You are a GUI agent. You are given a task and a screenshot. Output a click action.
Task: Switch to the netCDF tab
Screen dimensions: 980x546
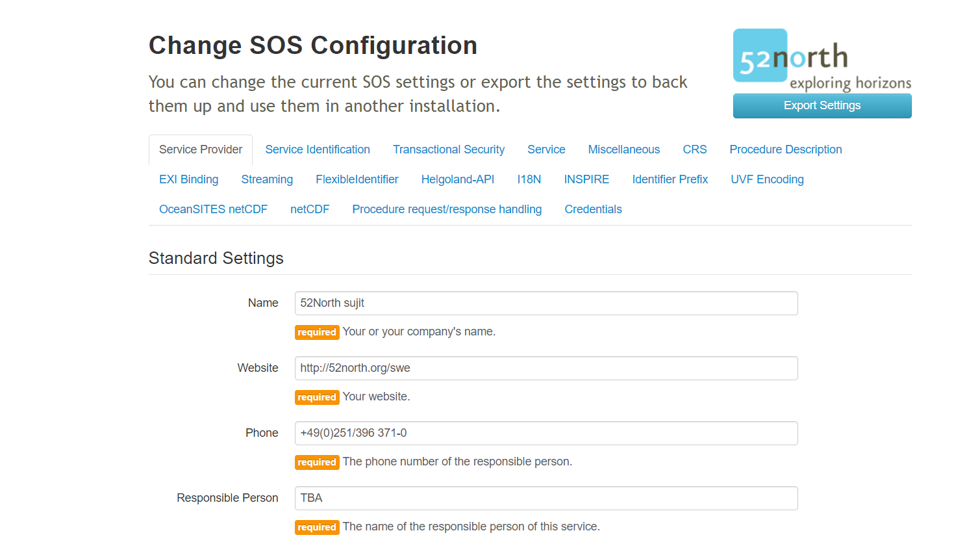[310, 209]
